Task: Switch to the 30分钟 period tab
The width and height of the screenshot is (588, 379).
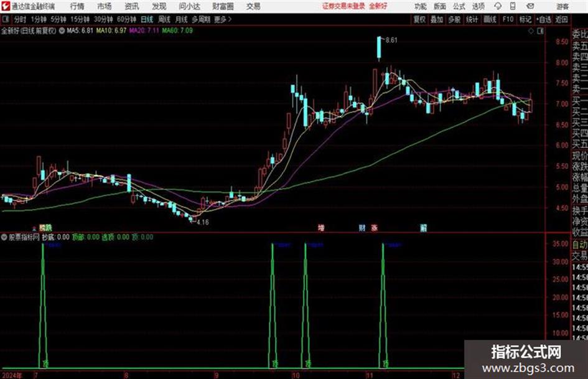Action: (103, 19)
